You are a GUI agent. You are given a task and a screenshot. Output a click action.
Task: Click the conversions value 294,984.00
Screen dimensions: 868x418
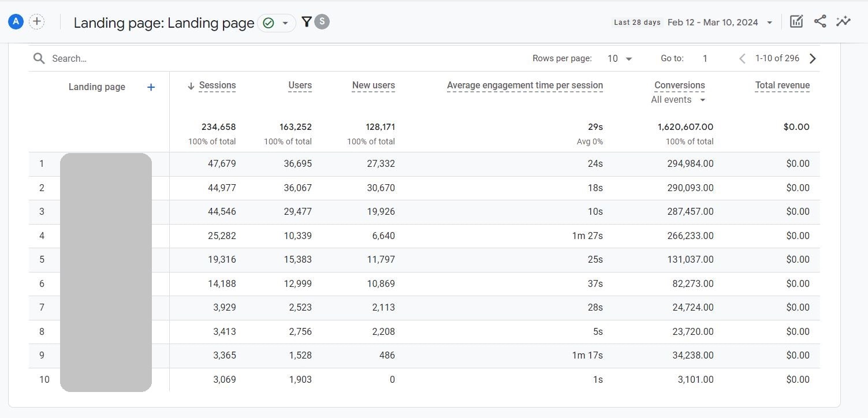coord(690,164)
